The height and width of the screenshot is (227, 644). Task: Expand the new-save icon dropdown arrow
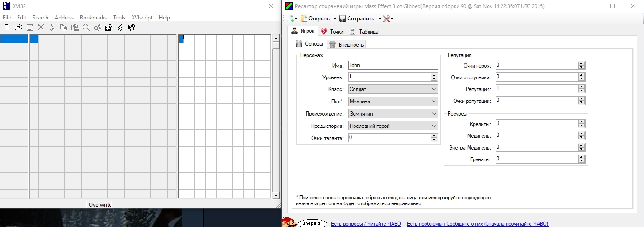point(296,19)
